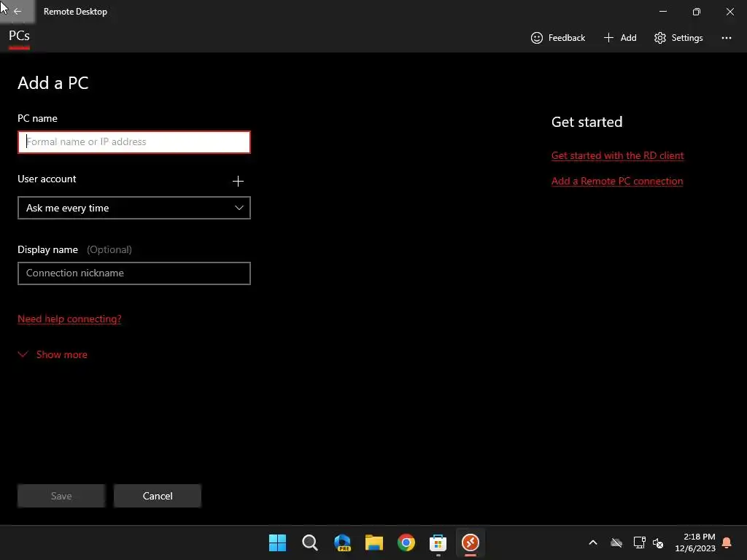Image resolution: width=747 pixels, height=560 pixels.
Task: Open Get started with the RD client link
Action: click(617, 155)
